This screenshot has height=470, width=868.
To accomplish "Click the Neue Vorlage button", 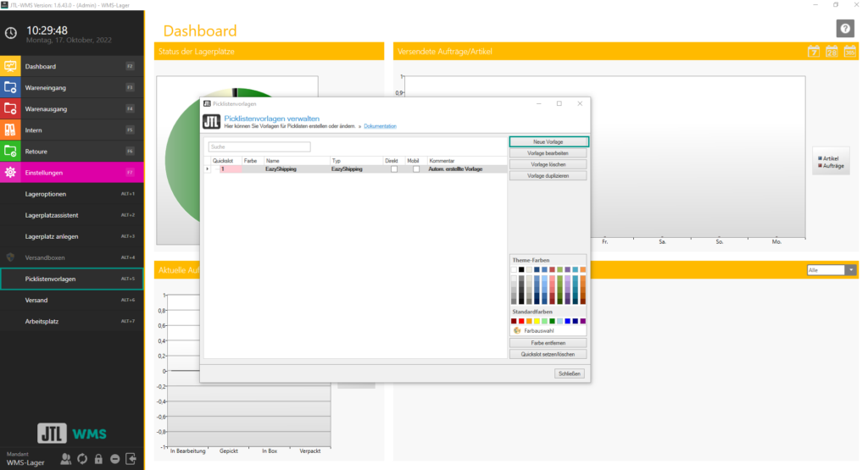I will pyautogui.click(x=548, y=141).
